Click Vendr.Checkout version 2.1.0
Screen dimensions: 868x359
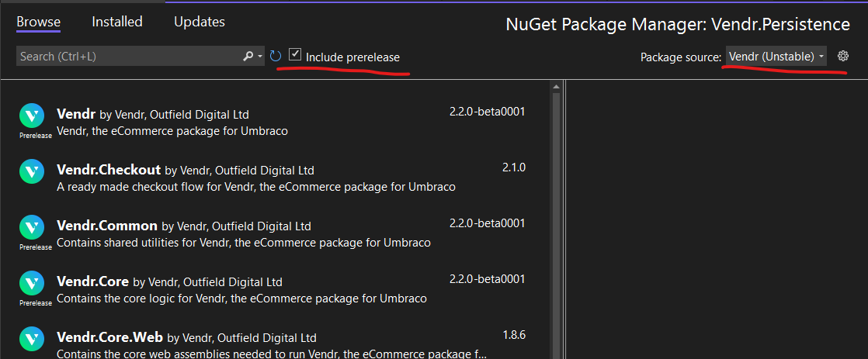[x=514, y=167]
